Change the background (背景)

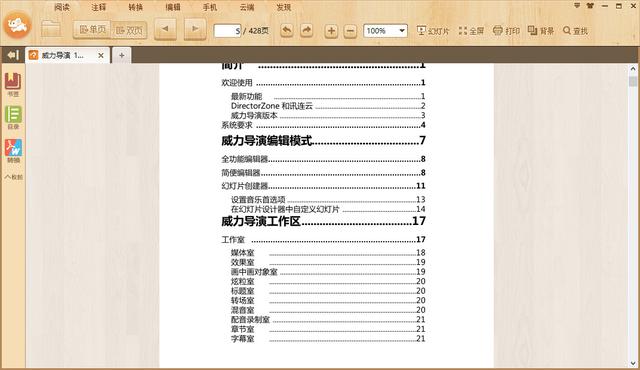click(541, 31)
